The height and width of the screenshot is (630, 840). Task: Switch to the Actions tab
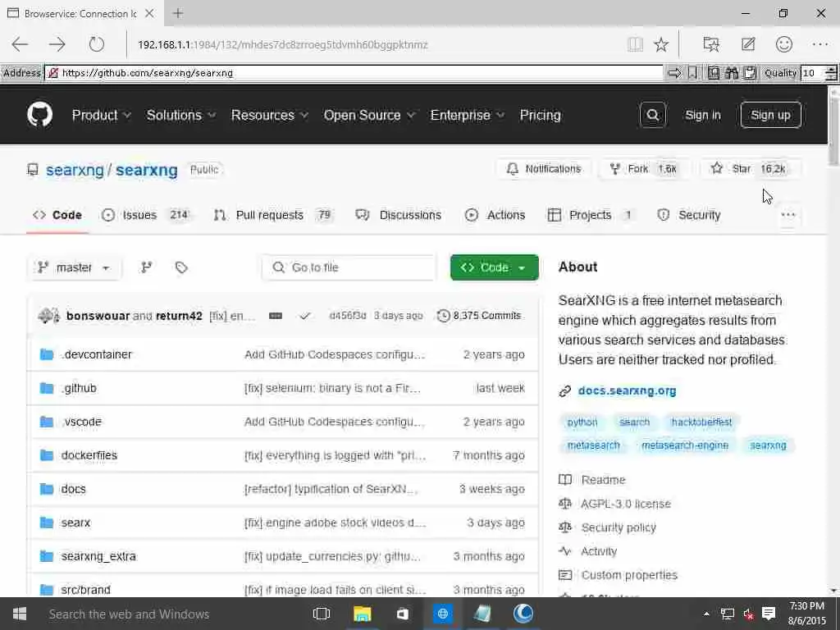click(x=495, y=215)
